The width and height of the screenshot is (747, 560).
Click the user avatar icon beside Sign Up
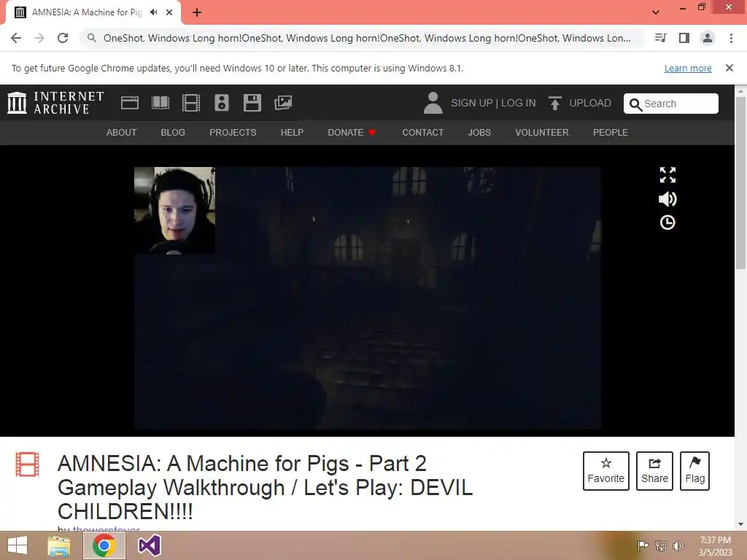[433, 103]
